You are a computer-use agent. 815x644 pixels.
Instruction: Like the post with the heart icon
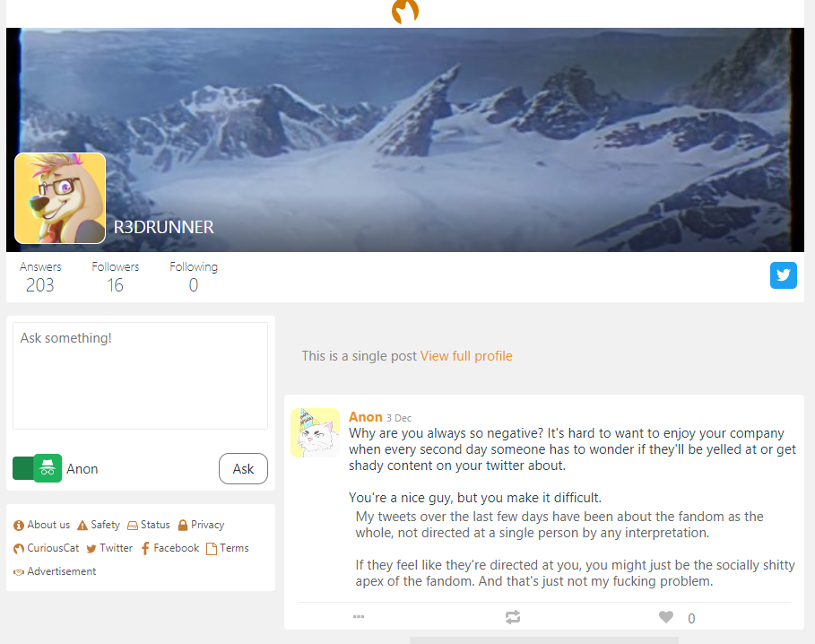[x=666, y=617]
